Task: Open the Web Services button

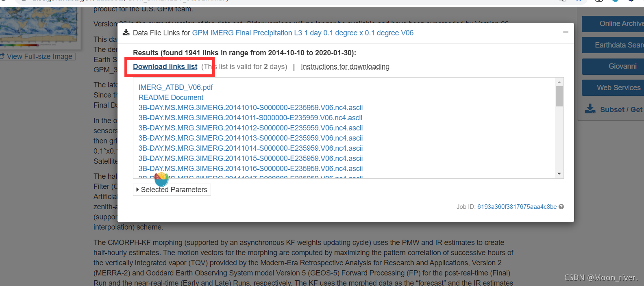Action: click(x=613, y=88)
